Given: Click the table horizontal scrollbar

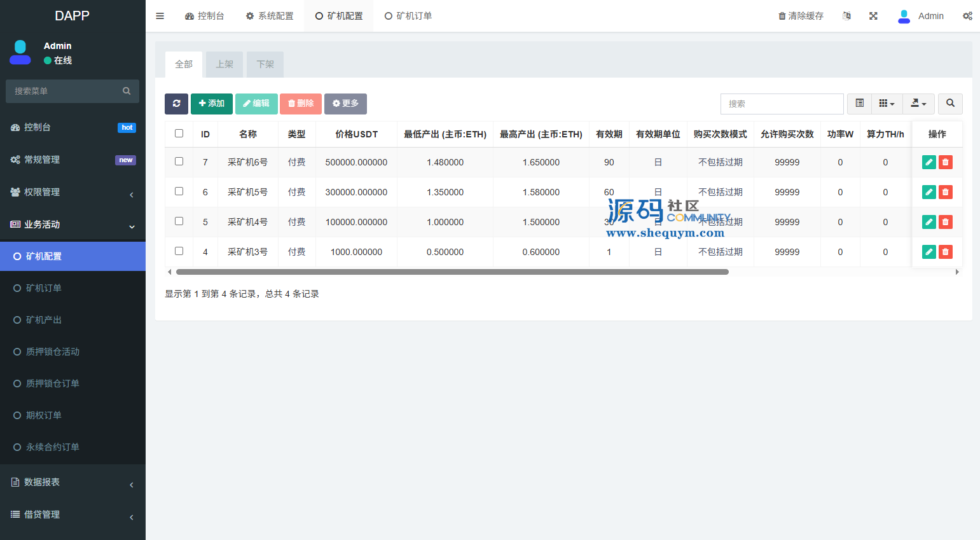Looking at the screenshot, I should [x=452, y=272].
